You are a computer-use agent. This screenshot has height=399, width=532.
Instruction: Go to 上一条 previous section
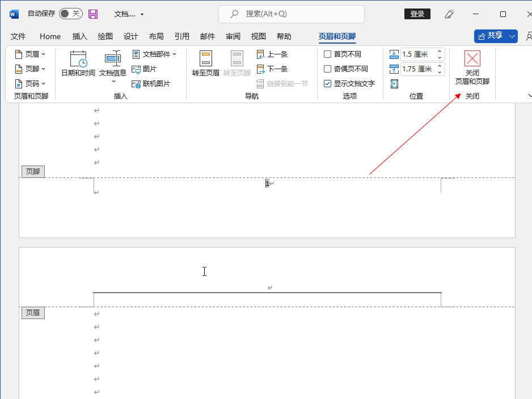point(272,54)
